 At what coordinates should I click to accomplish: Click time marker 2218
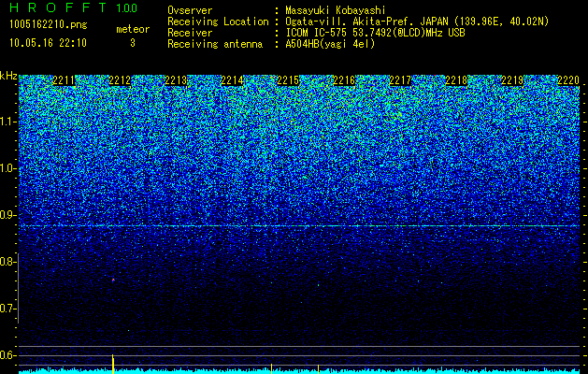456,80
